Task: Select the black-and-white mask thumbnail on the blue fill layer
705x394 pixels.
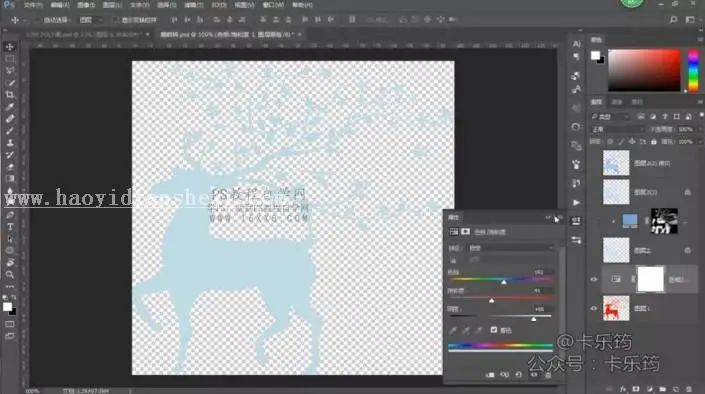Action: click(x=664, y=221)
